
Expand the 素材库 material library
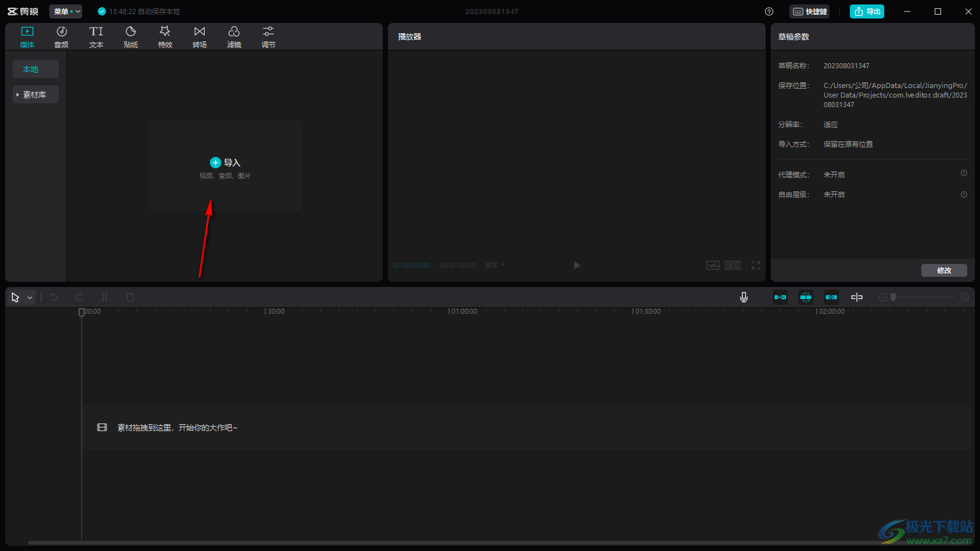[36, 94]
